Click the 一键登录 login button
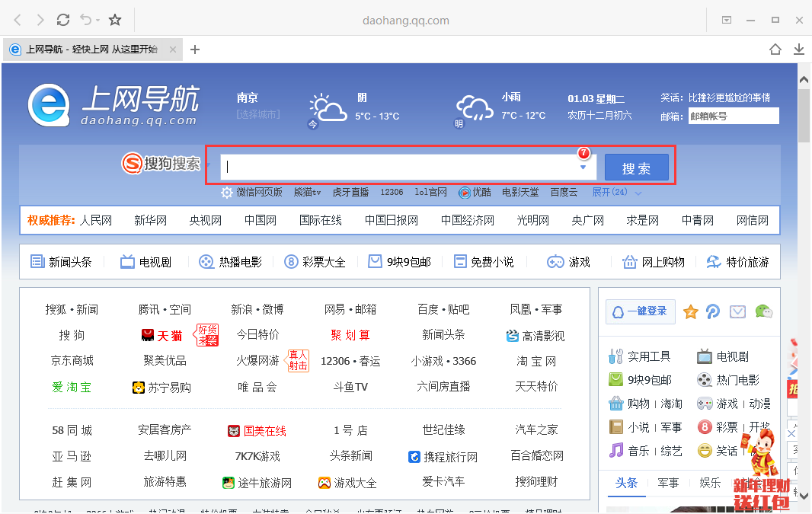 coord(640,311)
